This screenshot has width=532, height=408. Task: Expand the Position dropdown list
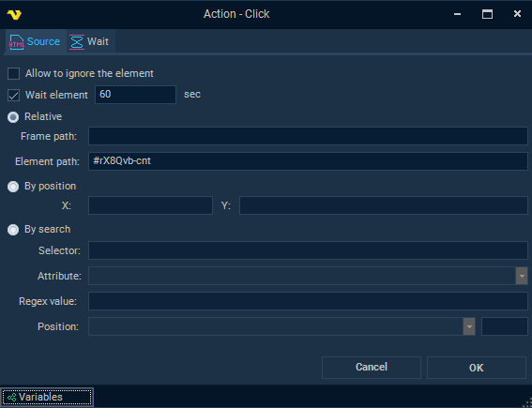click(x=469, y=326)
